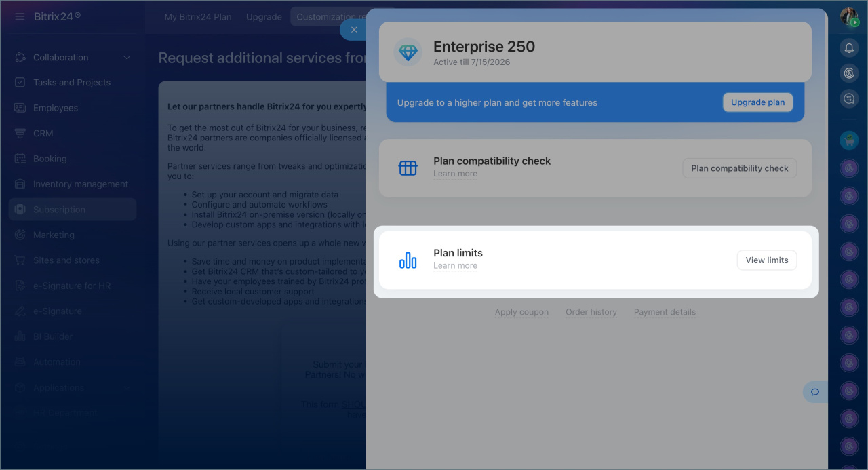Image resolution: width=868 pixels, height=470 pixels.
Task: Switch to the Upgrade tab
Action: pos(264,17)
